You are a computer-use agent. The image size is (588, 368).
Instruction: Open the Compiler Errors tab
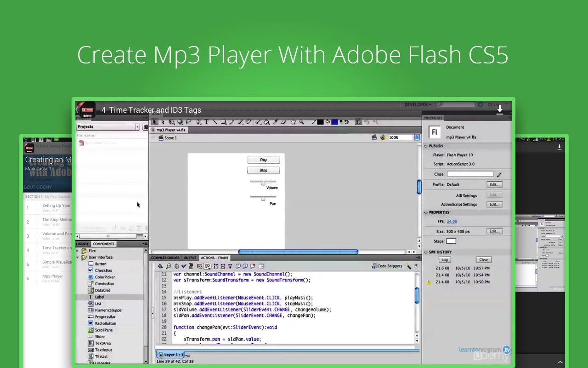(x=165, y=258)
